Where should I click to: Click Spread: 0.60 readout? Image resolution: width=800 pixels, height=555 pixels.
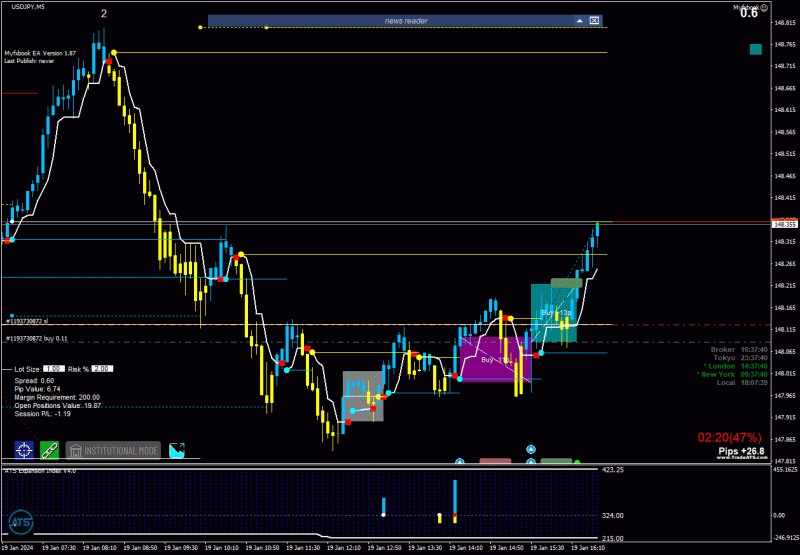coord(34,381)
